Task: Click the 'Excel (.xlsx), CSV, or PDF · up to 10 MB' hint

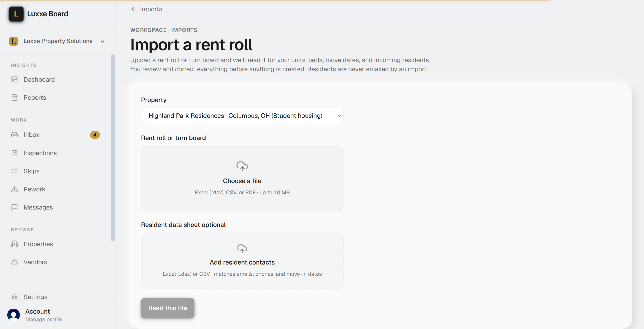Action: point(242,193)
